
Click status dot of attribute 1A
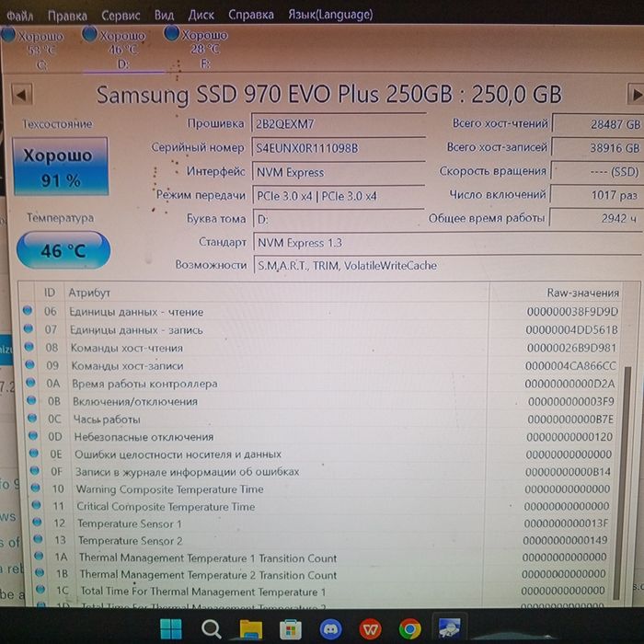click(39, 556)
